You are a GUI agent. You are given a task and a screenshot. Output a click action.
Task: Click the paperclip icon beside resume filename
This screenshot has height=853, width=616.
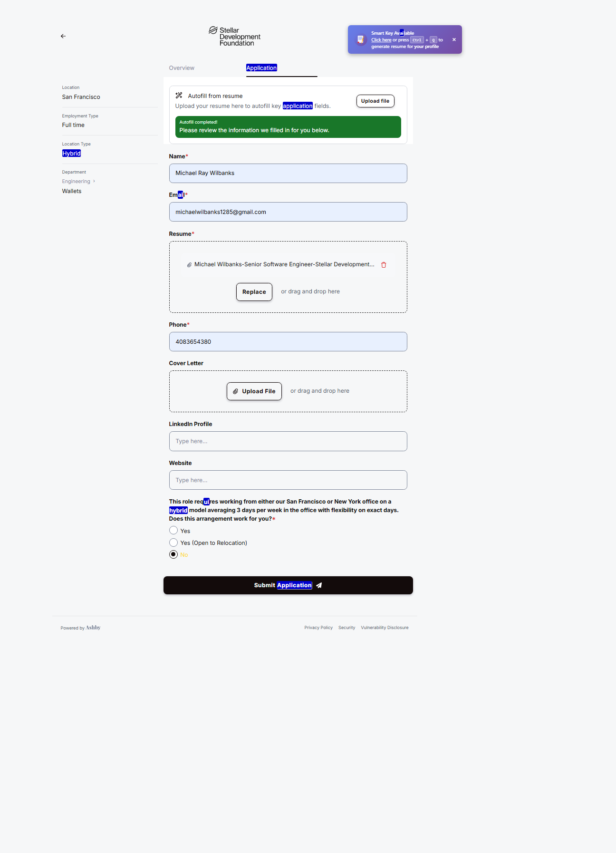pyautogui.click(x=189, y=265)
